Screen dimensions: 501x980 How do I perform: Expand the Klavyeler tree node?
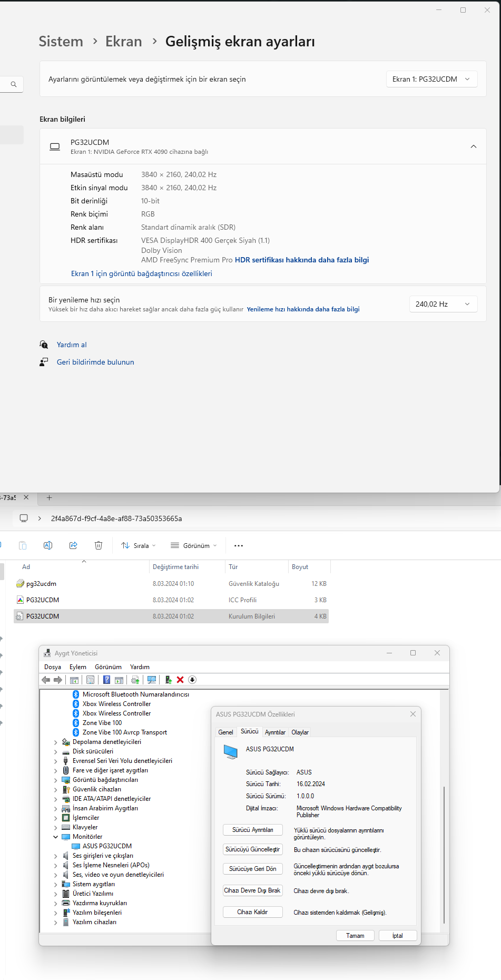click(x=56, y=827)
